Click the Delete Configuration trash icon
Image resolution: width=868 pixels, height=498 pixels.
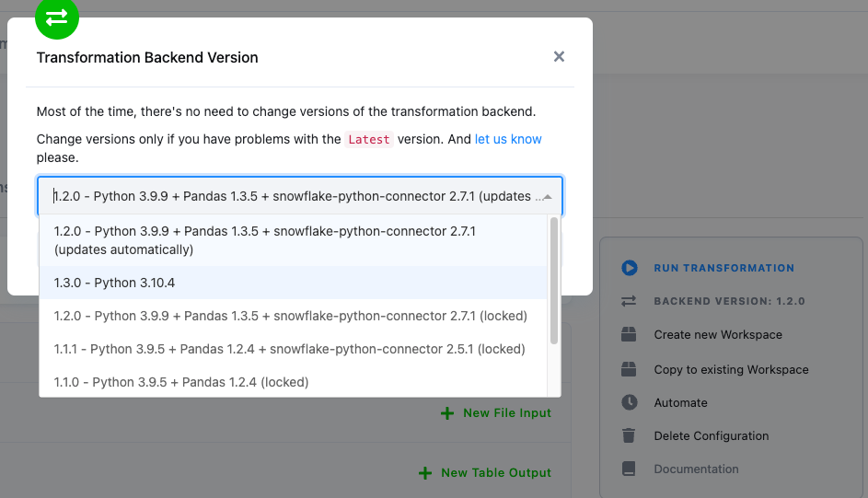(x=630, y=435)
